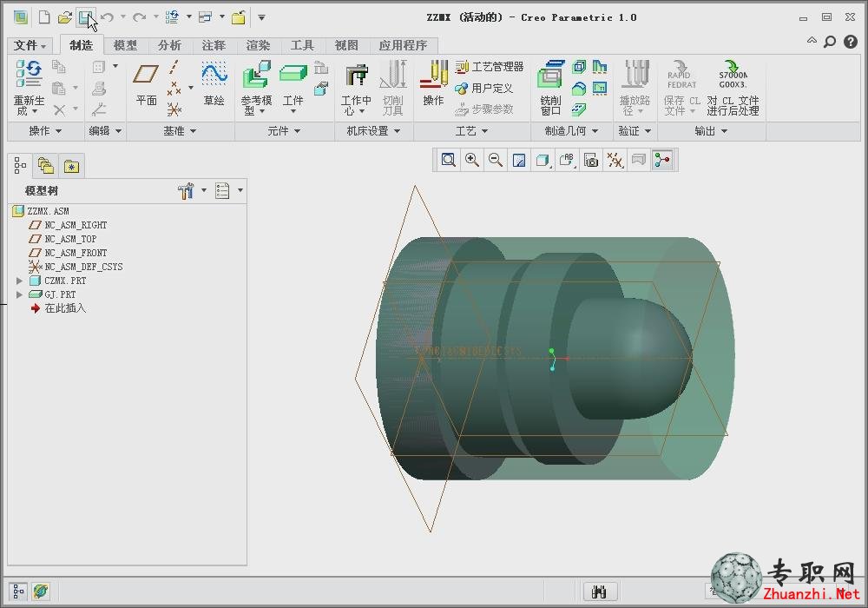The height and width of the screenshot is (608, 868).
Task: Open saved views camera icon
Action: click(x=591, y=161)
